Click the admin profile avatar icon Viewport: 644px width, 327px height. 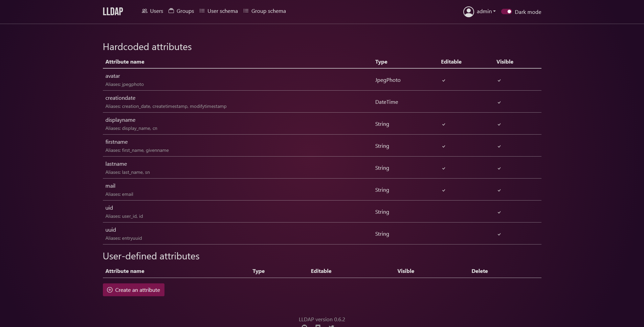(468, 12)
